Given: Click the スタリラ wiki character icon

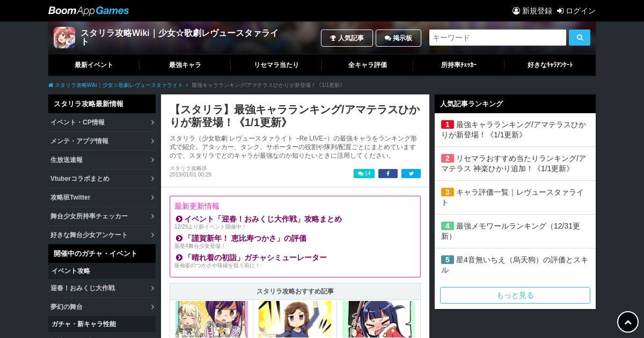Looking at the screenshot, I should tap(64, 38).
